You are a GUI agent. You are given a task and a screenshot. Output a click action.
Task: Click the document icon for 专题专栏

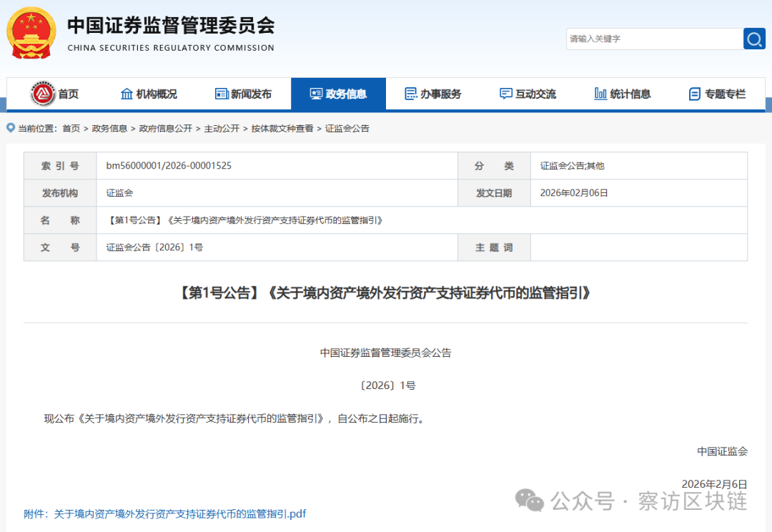(694, 94)
